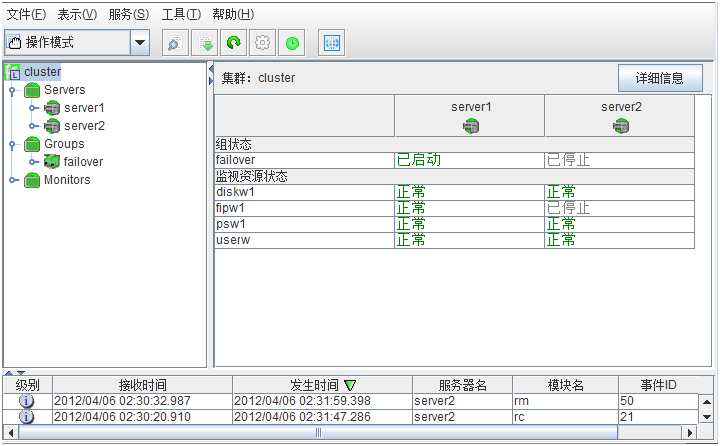Expand the Monitors tree node
Screen dimensions: 720x446
pos(13,180)
